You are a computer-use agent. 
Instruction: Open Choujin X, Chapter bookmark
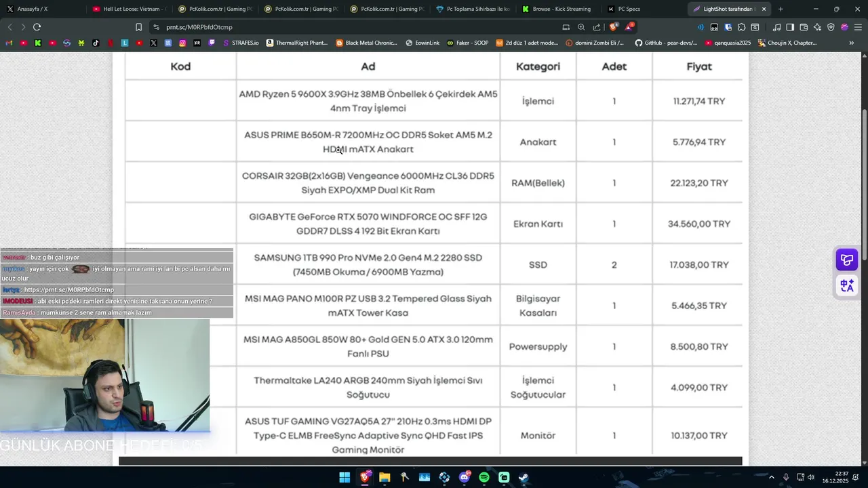point(788,43)
